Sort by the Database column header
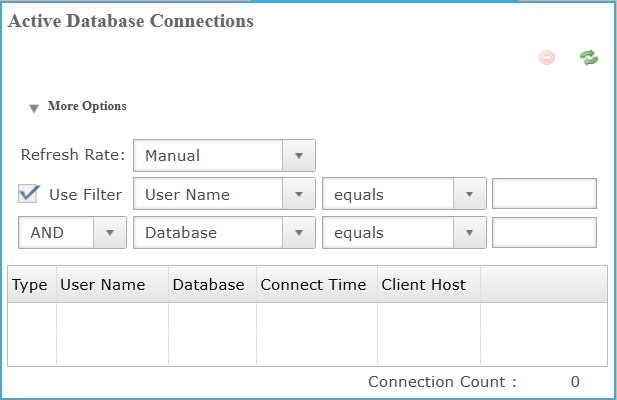The width and height of the screenshot is (617, 400). click(x=208, y=285)
